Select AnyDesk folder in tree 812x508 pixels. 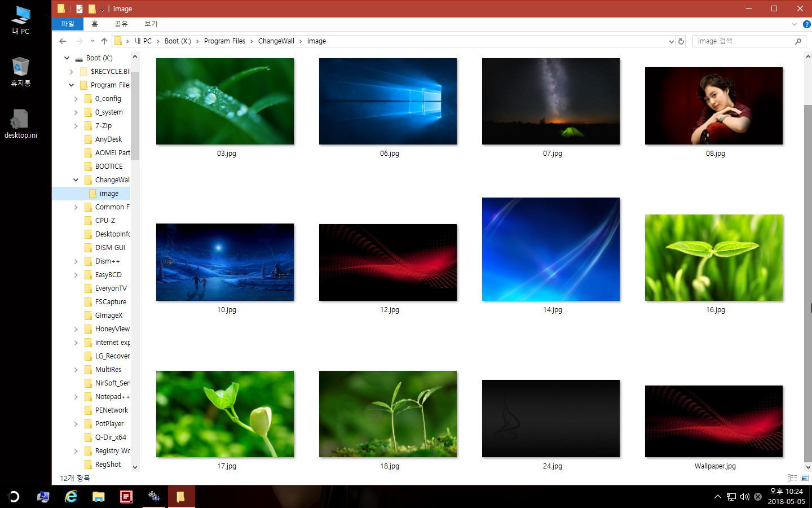pos(108,139)
